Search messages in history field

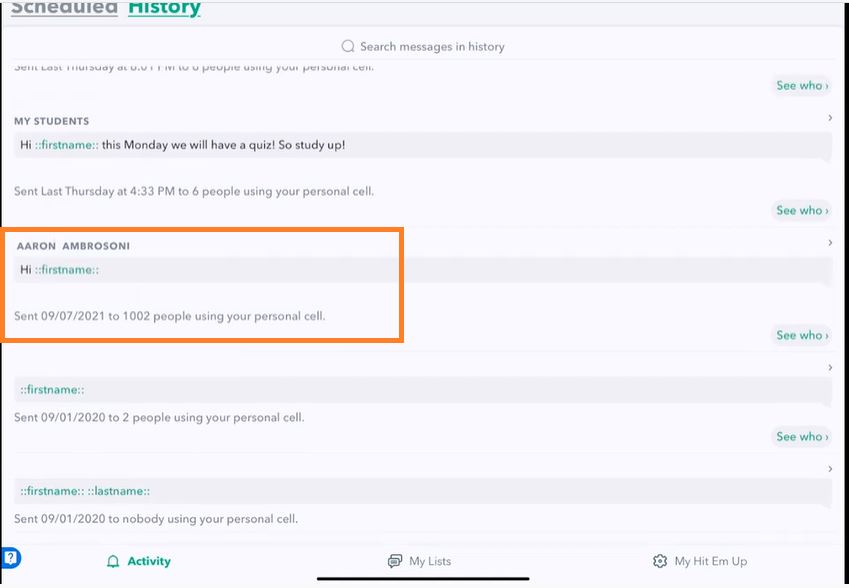coord(422,47)
